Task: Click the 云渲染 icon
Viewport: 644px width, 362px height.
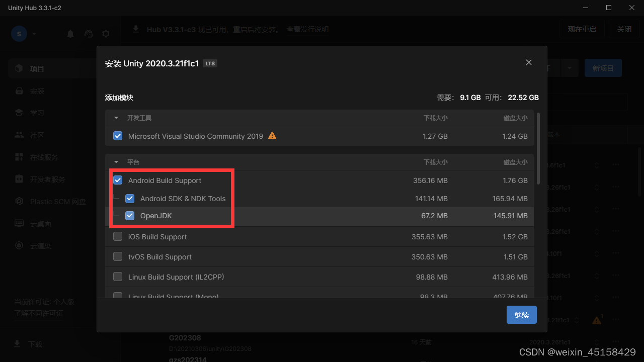Action: 19,246
